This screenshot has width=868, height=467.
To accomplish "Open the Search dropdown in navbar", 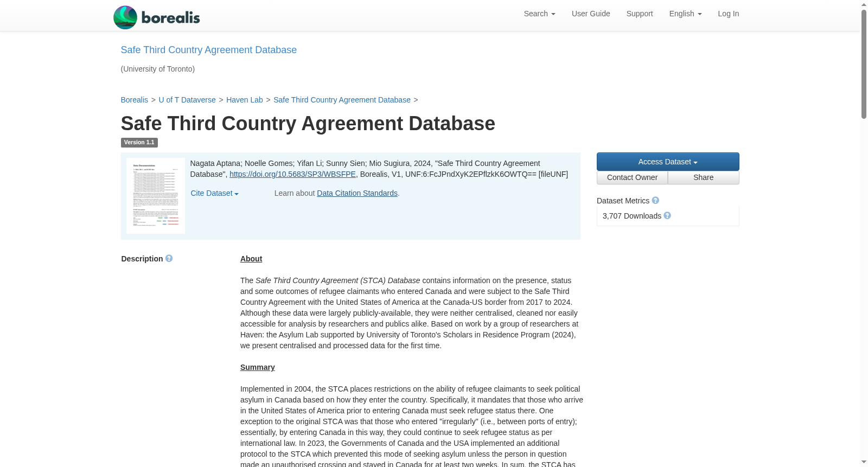I will point(539,14).
